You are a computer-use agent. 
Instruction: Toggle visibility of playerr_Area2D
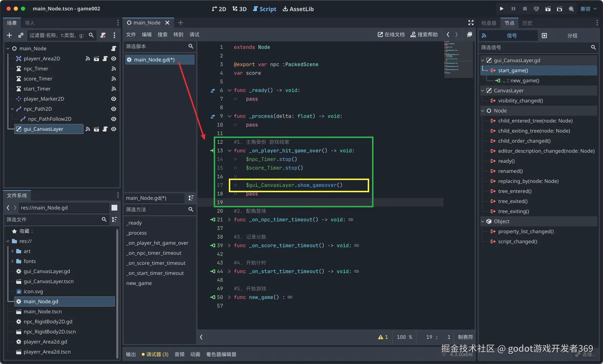[114, 59]
